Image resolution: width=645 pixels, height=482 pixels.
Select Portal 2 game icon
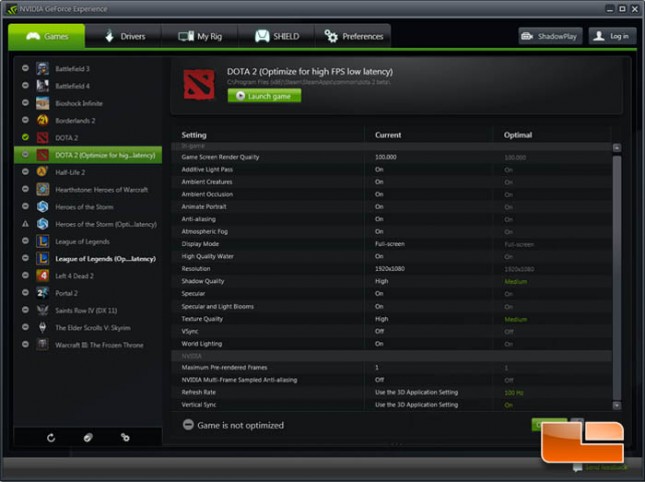(42, 293)
